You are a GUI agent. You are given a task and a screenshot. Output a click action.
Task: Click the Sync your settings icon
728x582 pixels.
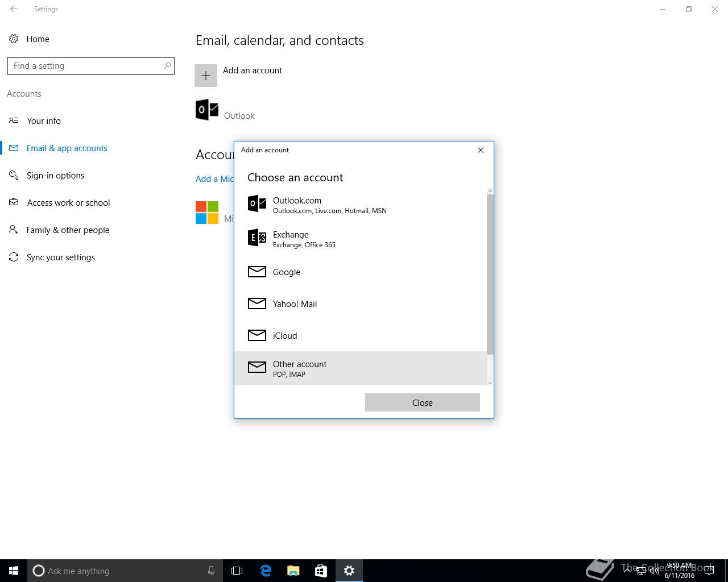(x=14, y=257)
